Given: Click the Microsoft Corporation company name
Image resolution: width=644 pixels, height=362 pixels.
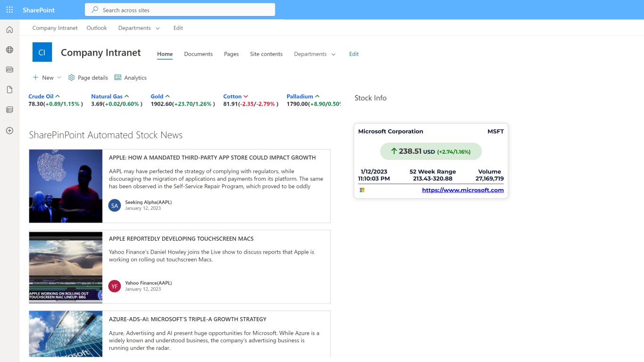Looking at the screenshot, I should click(391, 132).
